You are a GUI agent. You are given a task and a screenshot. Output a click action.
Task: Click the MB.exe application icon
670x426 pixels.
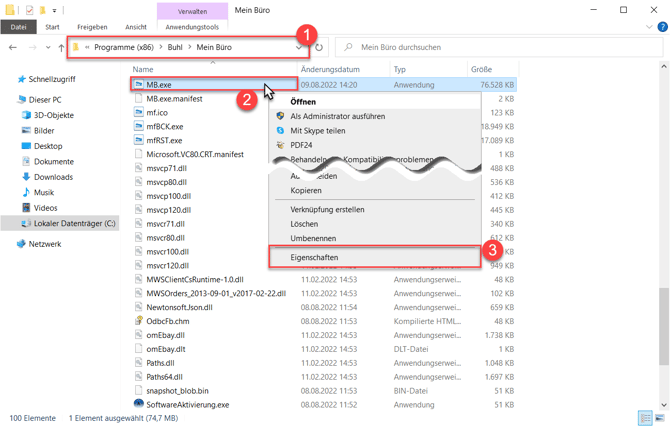(139, 85)
